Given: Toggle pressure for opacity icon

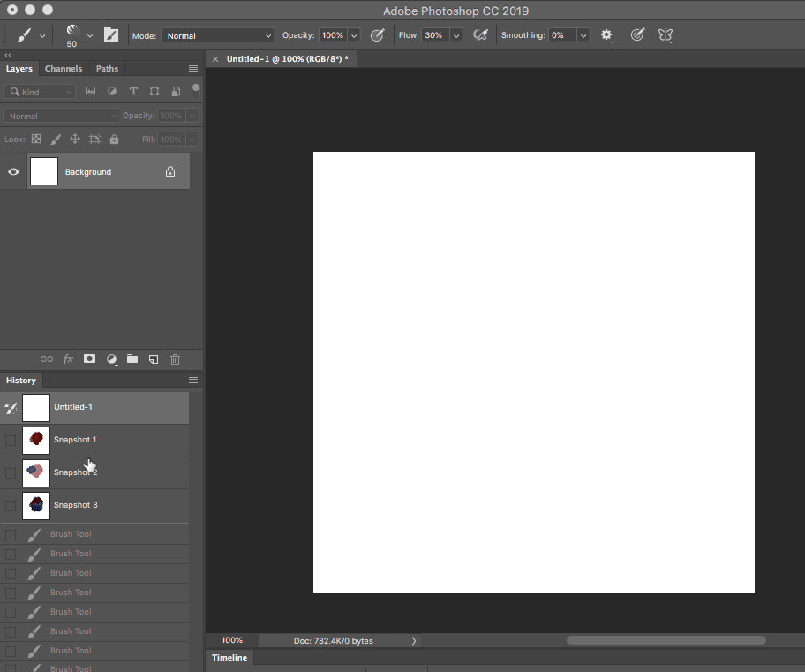Looking at the screenshot, I should pyautogui.click(x=378, y=35).
